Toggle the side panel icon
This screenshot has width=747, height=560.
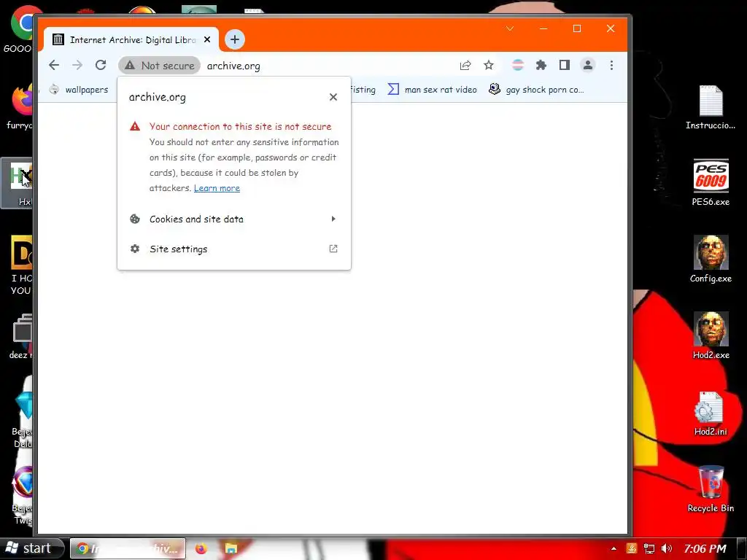coord(565,65)
